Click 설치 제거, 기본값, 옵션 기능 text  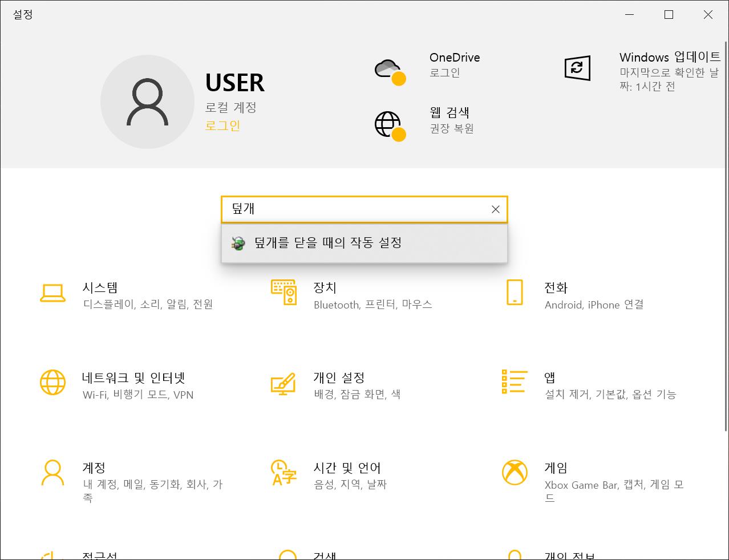(x=610, y=394)
